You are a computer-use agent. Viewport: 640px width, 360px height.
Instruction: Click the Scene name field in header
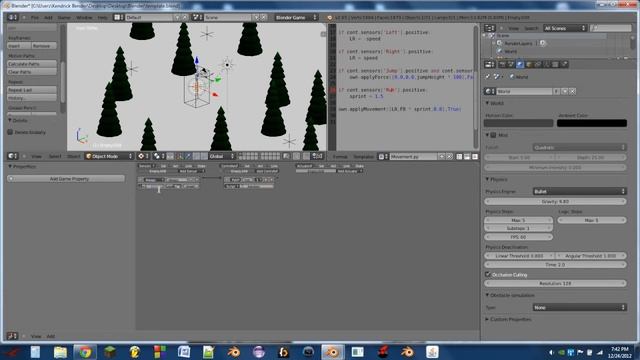228,18
